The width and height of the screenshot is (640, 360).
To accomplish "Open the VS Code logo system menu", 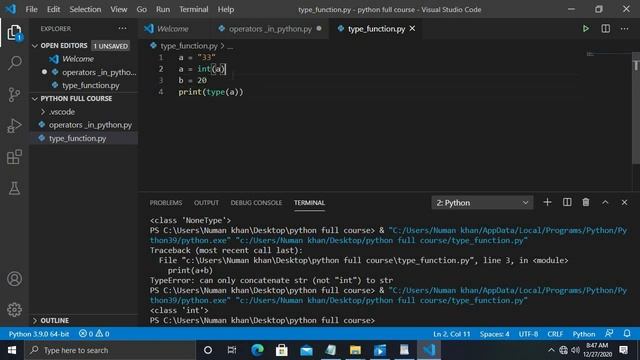I will coord(11,9).
